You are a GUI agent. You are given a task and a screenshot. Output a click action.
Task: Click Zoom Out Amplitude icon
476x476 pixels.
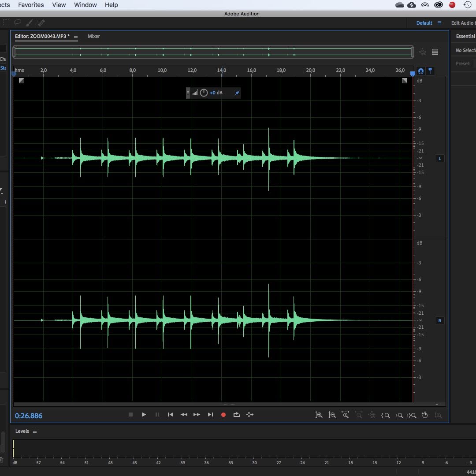[332, 415]
